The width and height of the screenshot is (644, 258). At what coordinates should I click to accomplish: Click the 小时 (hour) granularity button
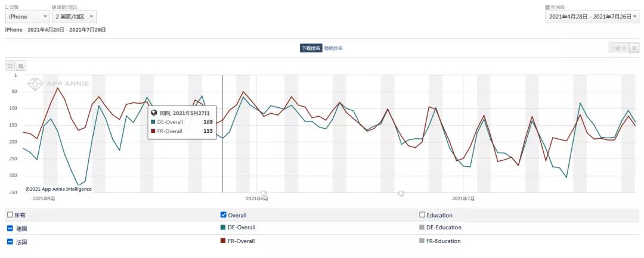[x=618, y=48]
